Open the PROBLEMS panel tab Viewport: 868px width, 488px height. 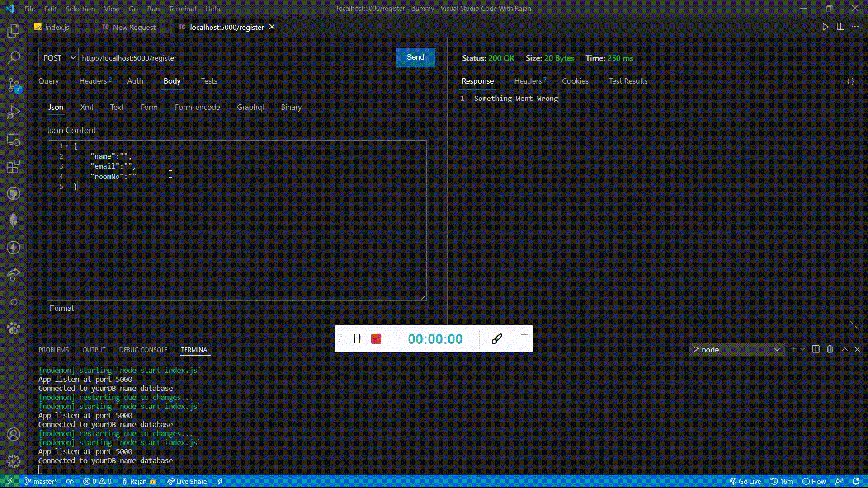[x=53, y=350]
